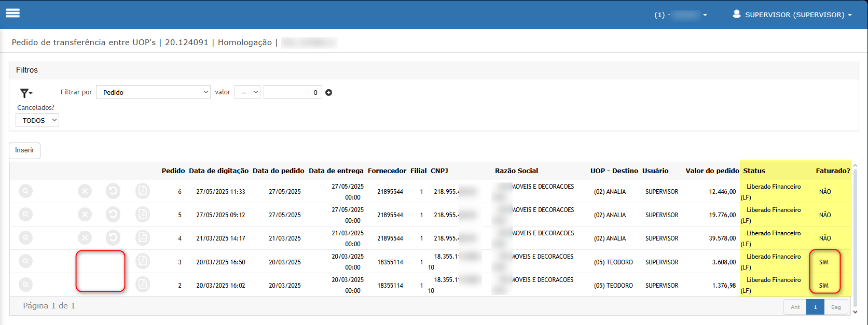868x325 pixels.
Task: Click the filter value input field
Action: point(293,92)
